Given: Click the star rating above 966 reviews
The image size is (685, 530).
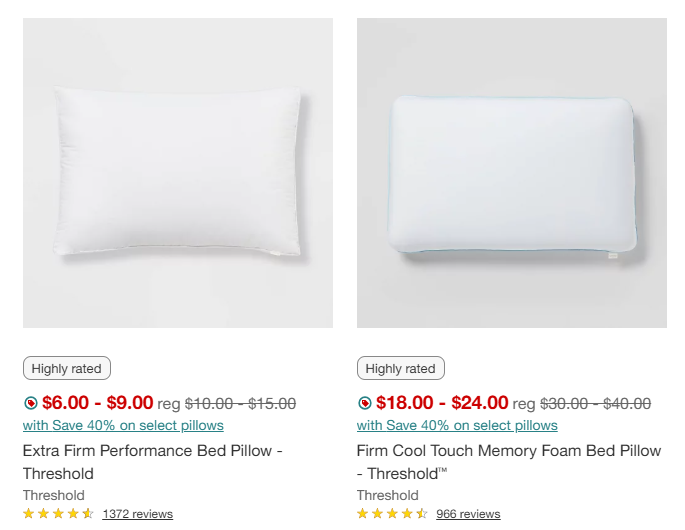Looking at the screenshot, I should (392, 514).
